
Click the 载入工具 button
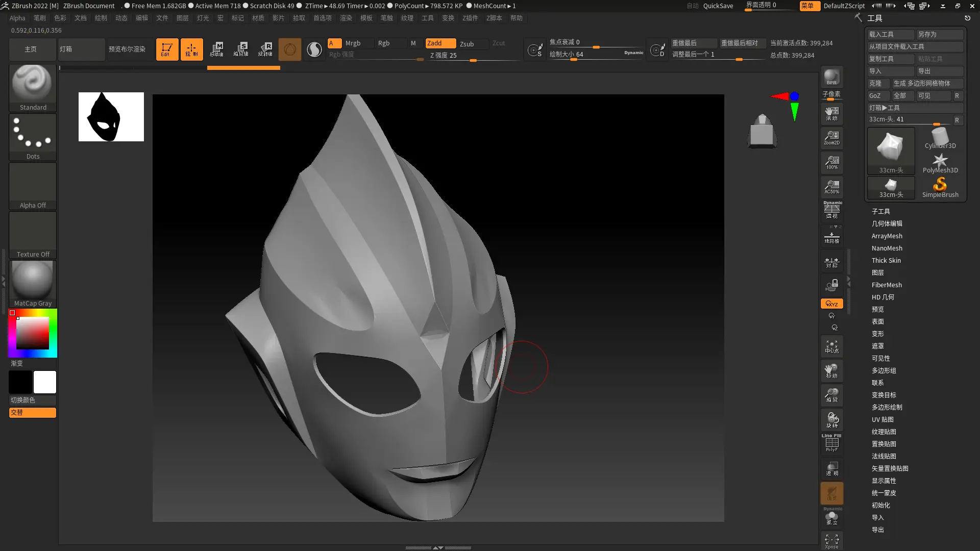(x=891, y=34)
